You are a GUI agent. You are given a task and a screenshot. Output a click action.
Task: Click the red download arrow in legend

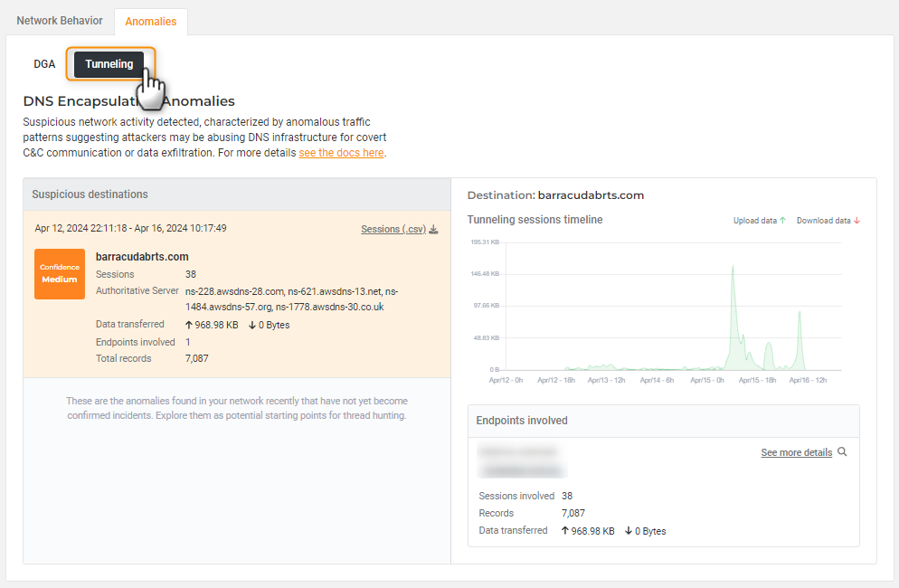pyautogui.click(x=856, y=221)
